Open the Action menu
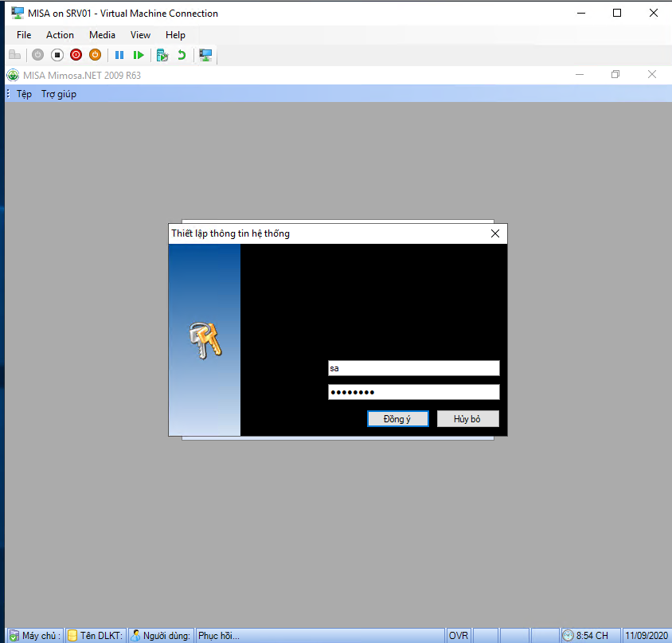672x643 pixels. click(60, 35)
